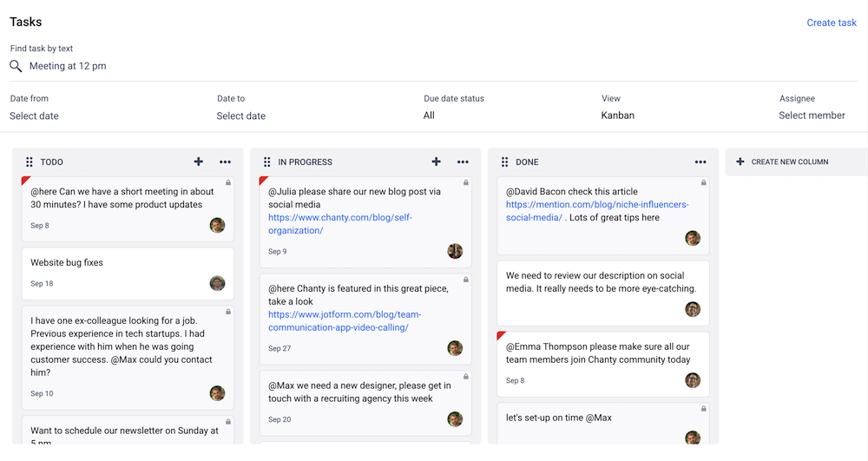Image resolution: width=868 pixels, height=461 pixels.
Task: Click Create New Column button
Action: pyautogui.click(x=782, y=161)
